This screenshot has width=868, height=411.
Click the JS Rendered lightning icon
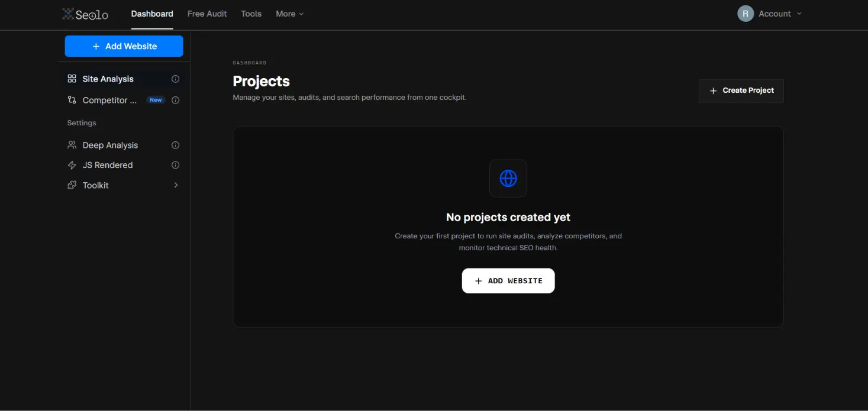coord(72,165)
